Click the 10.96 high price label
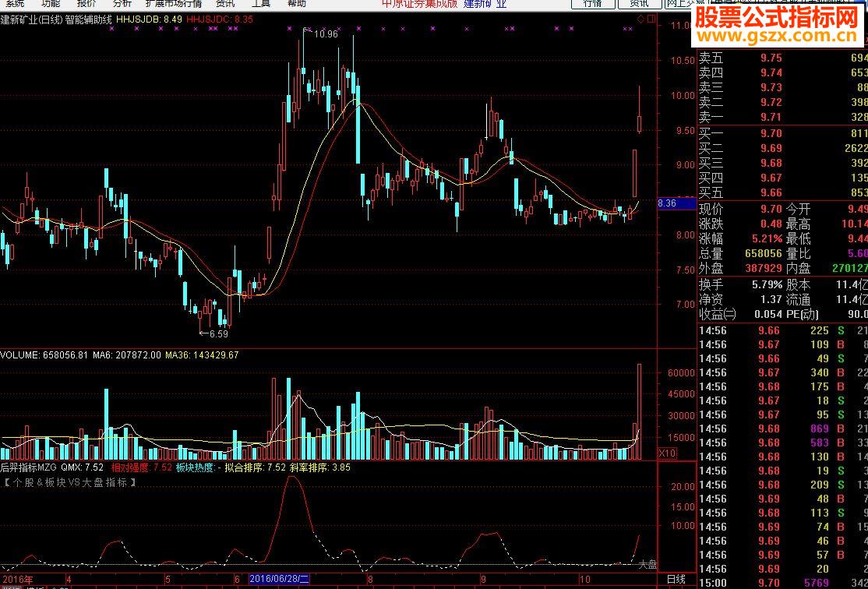 point(326,34)
